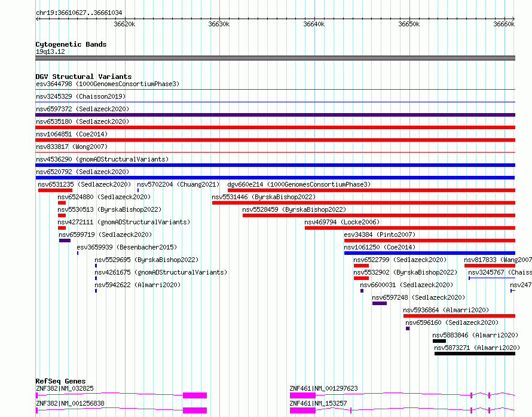Open the esv34384 (Pinto2007) variant label
Image resolution: width=532 pixels, height=417 pixels.
pyautogui.click(x=380, y=235)
